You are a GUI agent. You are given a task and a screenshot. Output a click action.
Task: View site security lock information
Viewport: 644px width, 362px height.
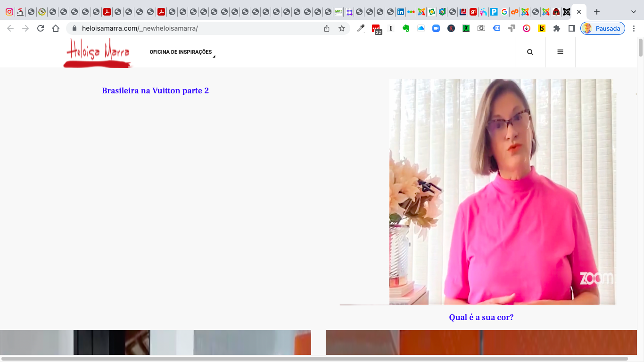tap(74, 28)
